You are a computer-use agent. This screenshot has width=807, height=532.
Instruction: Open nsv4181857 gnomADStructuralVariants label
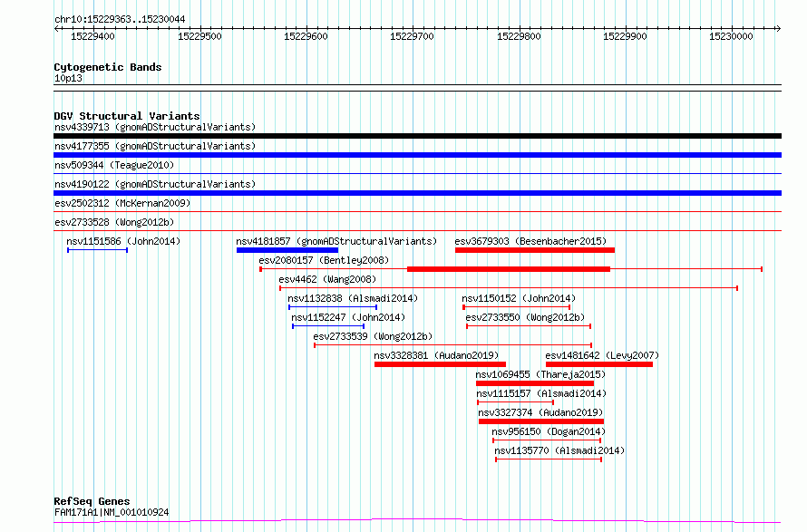[x=336, y=241]
